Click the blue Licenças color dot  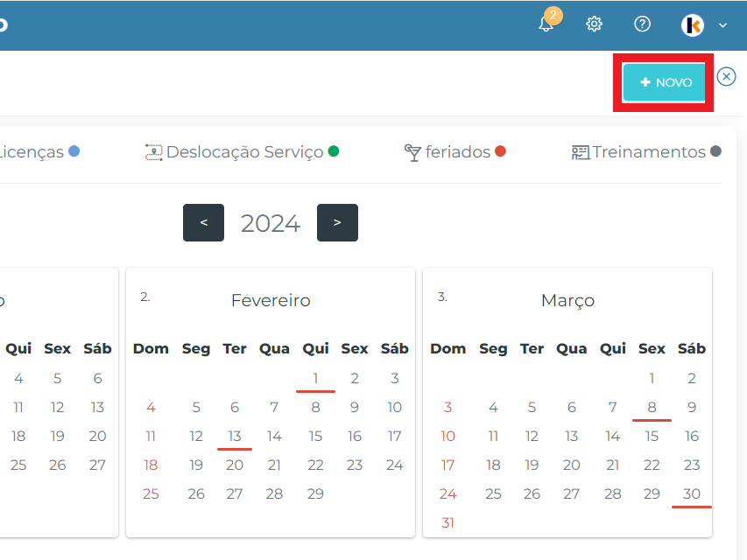click(74, 151)
